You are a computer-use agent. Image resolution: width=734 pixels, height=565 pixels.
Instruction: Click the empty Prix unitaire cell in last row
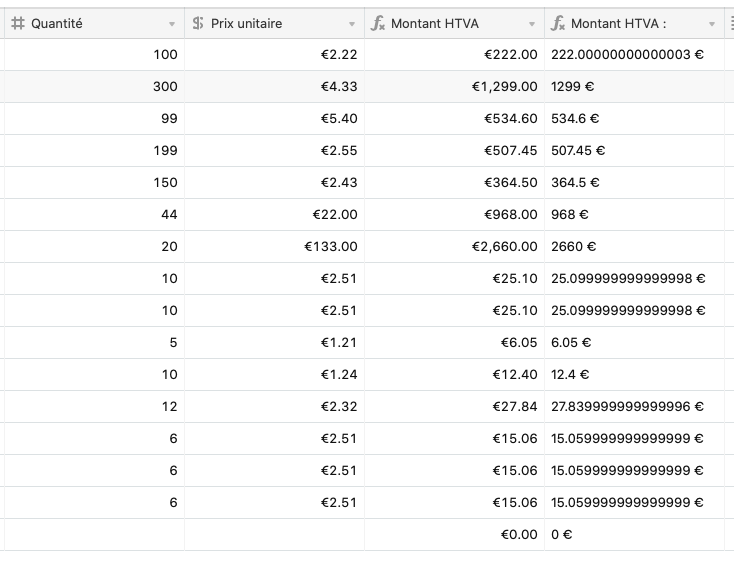[274, 535]
